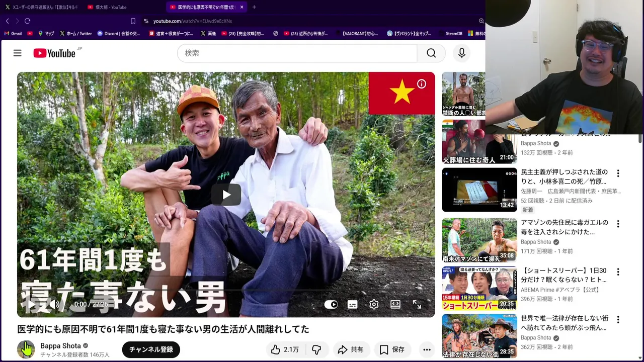Click the search magnifier button
This screenshot has height=362, width=644.
(x=431, y=53)
